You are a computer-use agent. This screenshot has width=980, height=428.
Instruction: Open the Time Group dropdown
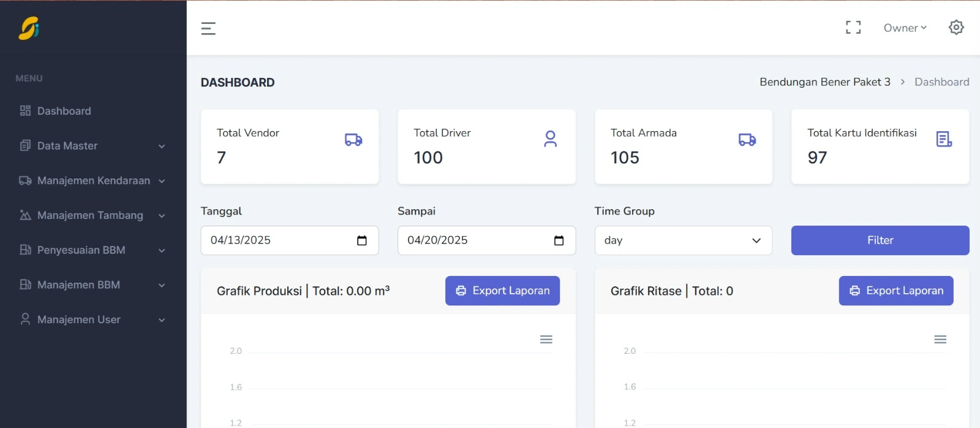[683, 240]
